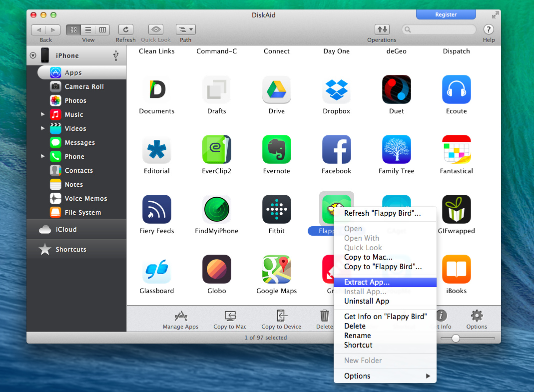Select New Folder in the context menu
Screen dimensions: 534x392
point(363,360)
